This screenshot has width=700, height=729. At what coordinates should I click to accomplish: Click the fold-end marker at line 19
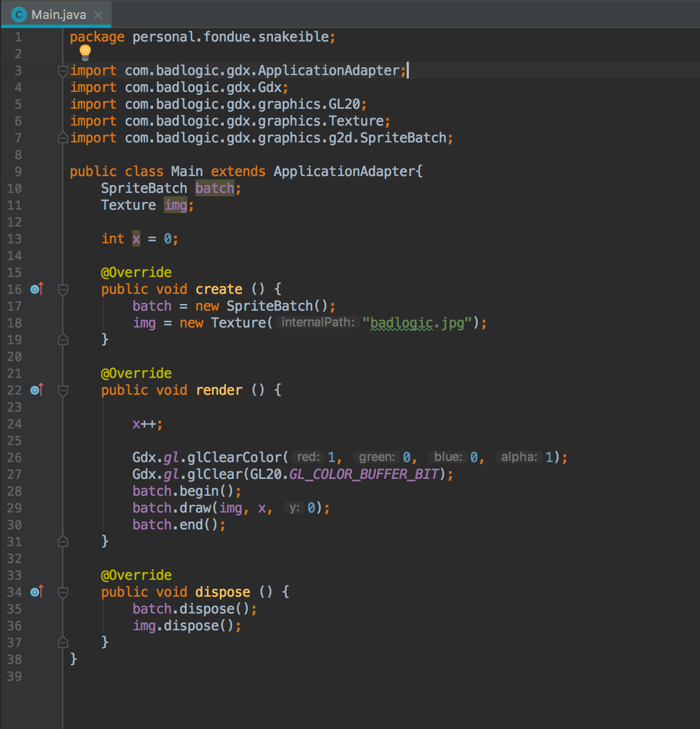click(62, 339)
